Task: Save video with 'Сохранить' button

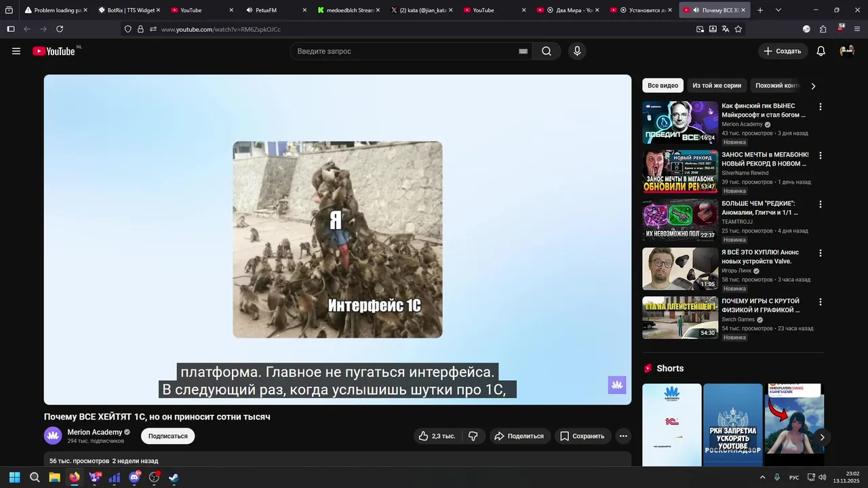Action: point(583,436)
